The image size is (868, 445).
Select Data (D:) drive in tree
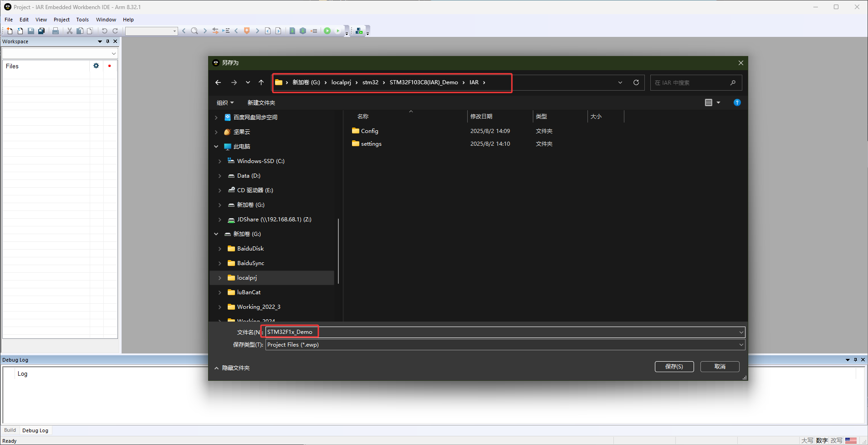click(x=249, y=176)
